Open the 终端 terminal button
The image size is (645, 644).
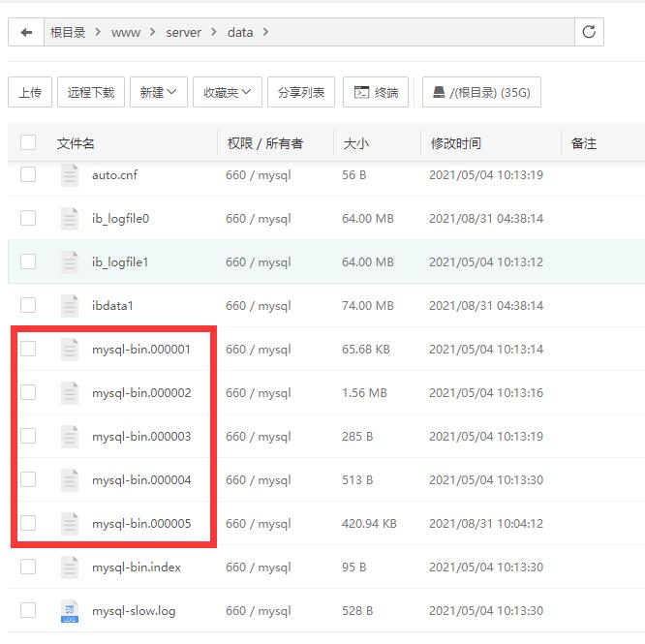(x=376, y=92)
